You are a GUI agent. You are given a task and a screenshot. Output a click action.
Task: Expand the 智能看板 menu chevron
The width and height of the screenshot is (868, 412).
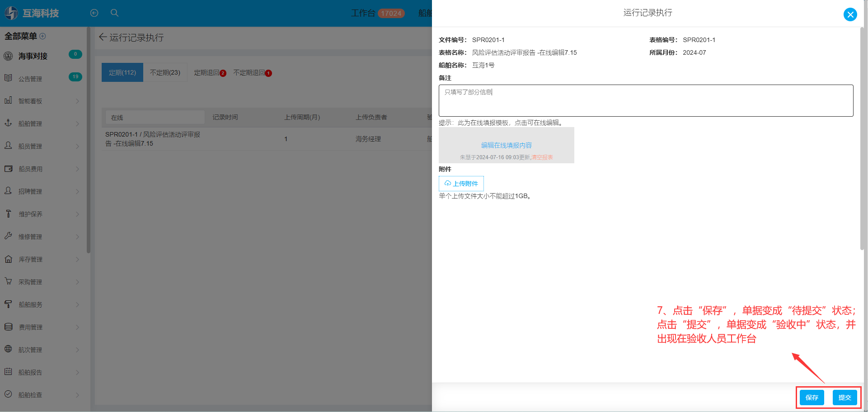[77, 101]
